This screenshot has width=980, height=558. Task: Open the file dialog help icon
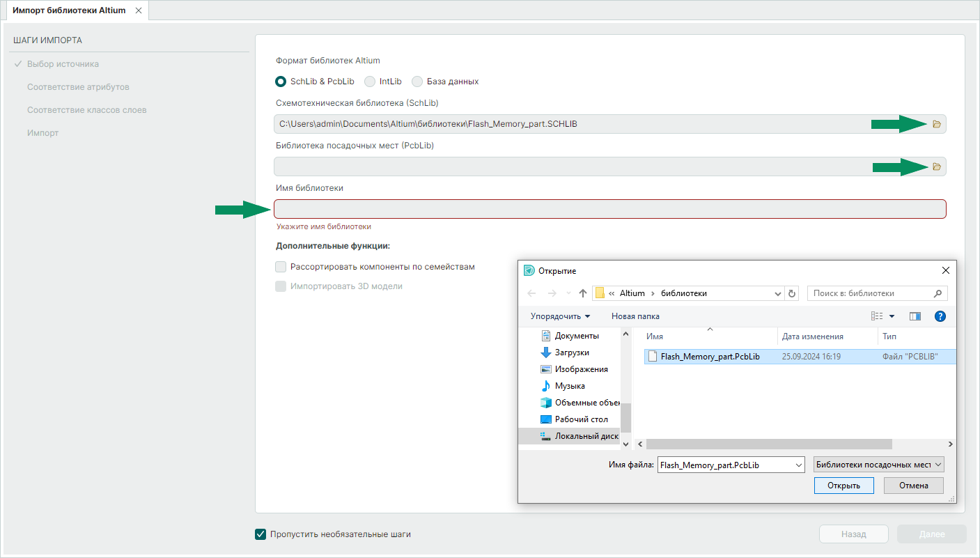click(x=939, y=316)
